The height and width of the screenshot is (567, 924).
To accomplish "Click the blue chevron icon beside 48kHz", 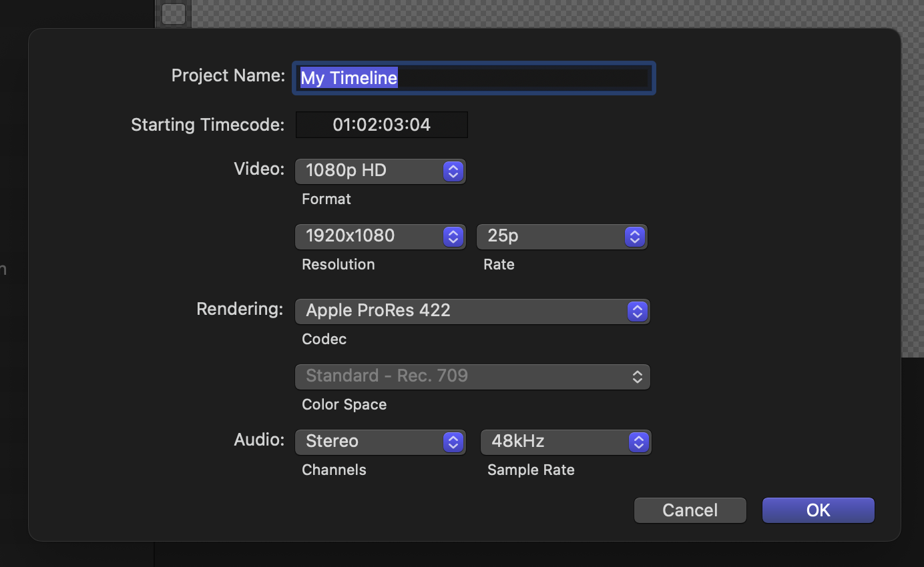I will pos(638,442).
